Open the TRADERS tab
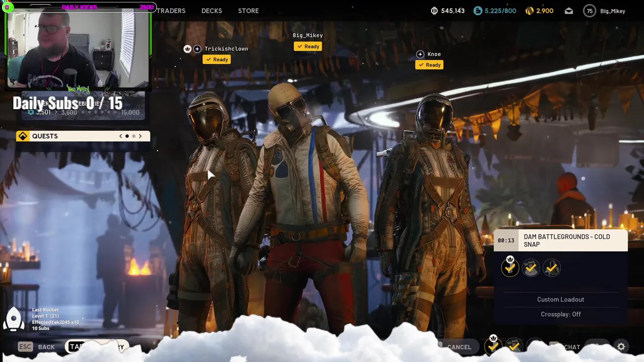This screenshot has width=644, height=362. 171,11
